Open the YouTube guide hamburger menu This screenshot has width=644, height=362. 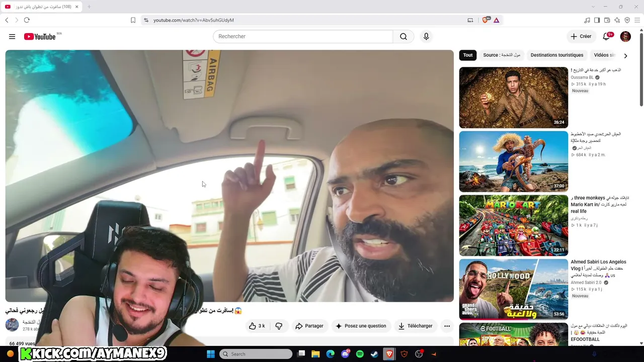(12, 36)
